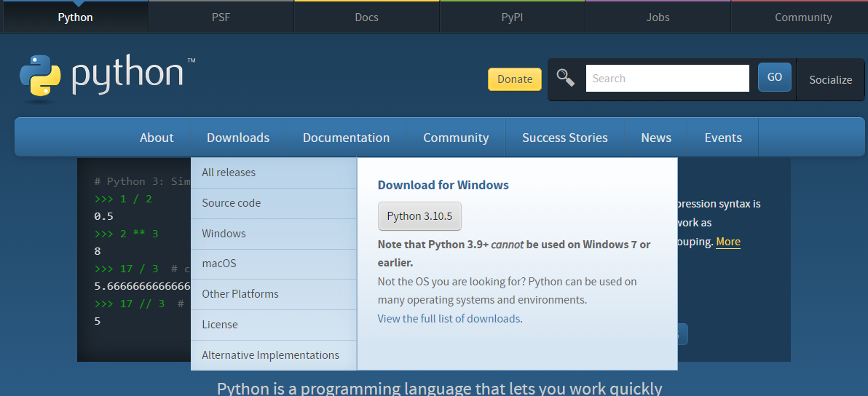This screenshot has width=868, height=396.
Task: Click the '>>> 2 ** 3' code line
Action: click(x=126, y=234)
